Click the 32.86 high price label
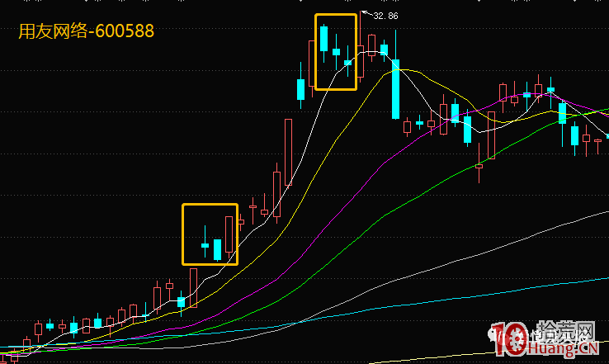This screenshot has width=609, height=364. coord(385,16)
